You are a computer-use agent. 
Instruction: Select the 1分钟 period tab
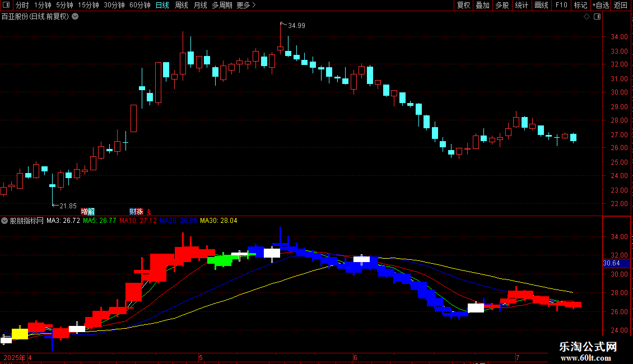click(43, 5)
